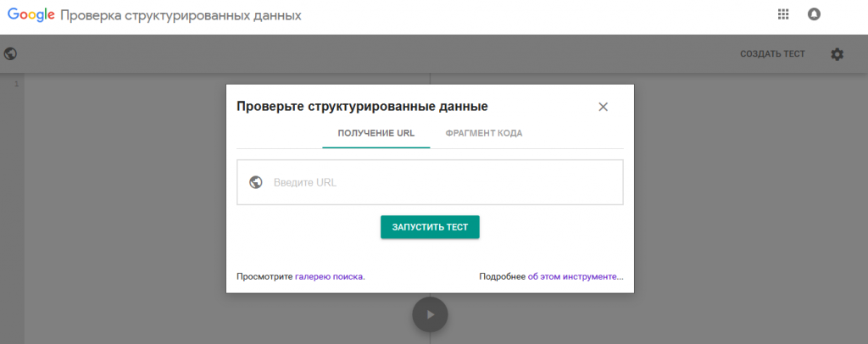Open the notifications bell icon
The image size is (868, 344).
click(814, 14)
